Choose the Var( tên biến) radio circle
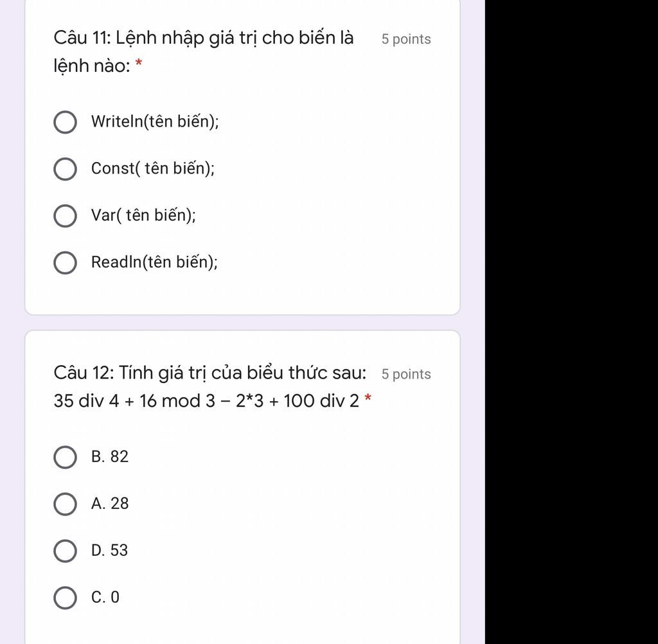Viewport: 658px width, 644px height. (x=65, y=216)
